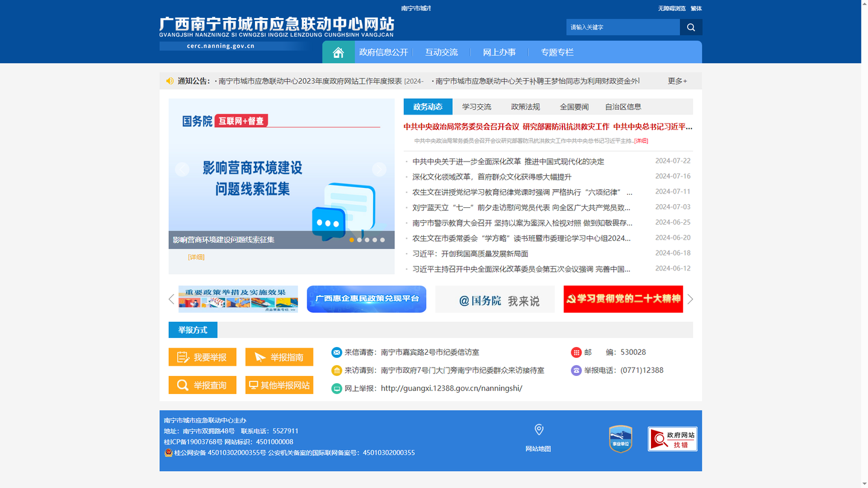Select the first carousel dot indicator
This screenshot has width=868, height=488.
tap(352, 240)
